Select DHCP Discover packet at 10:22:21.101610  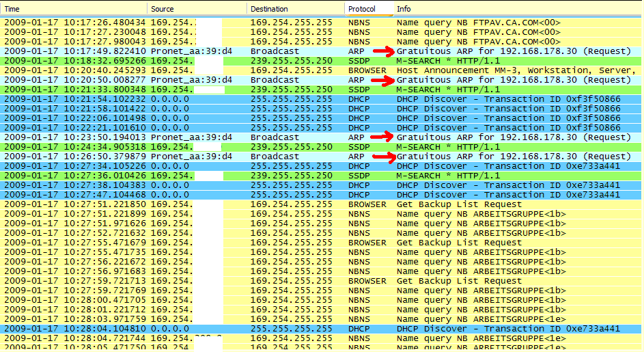(321, 128)
